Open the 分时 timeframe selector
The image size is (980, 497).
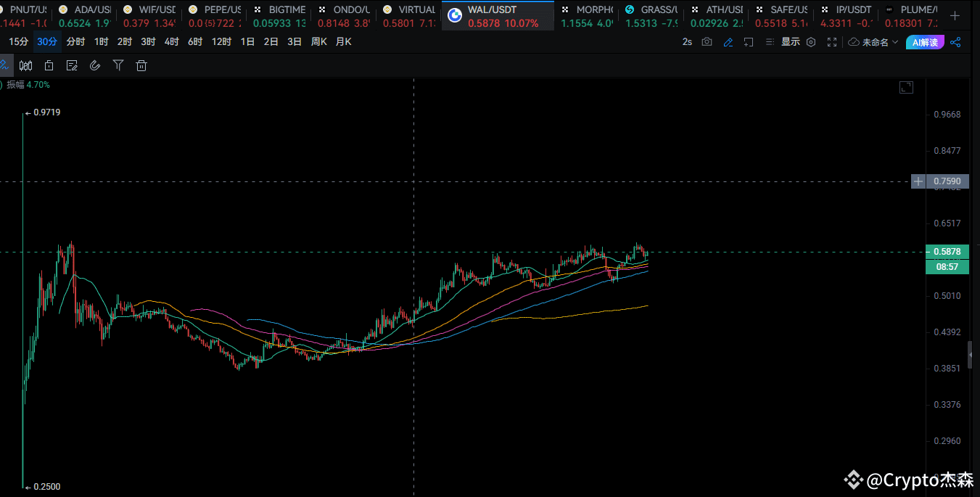(75, 41)
